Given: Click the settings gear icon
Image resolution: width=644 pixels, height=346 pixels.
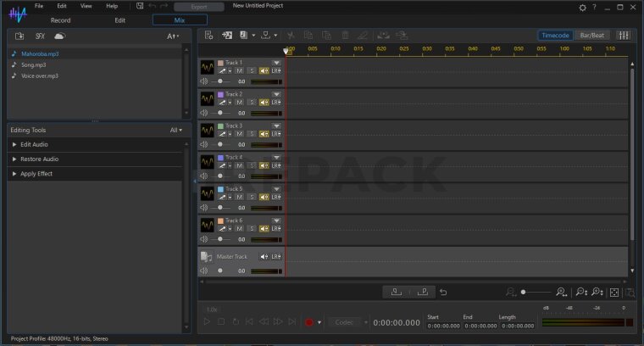Looking at the screenshot, I should click(582, 7).
